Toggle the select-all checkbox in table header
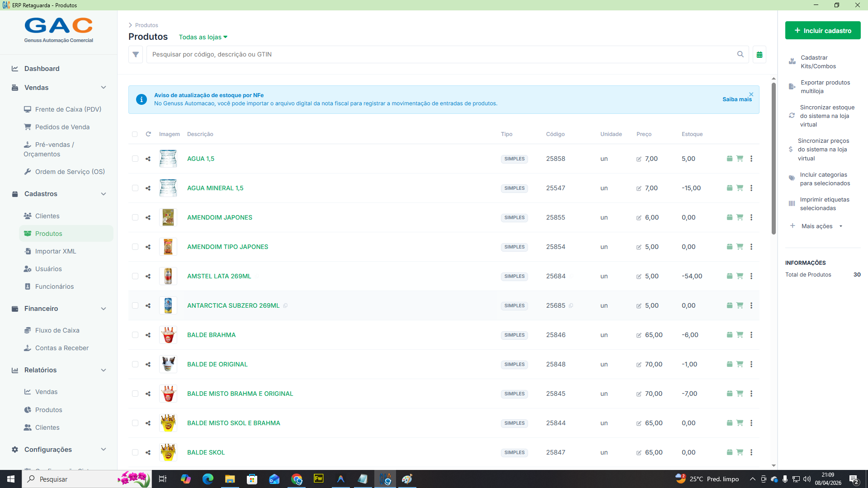This screenshot has height=488, width=868. [135, 134]
